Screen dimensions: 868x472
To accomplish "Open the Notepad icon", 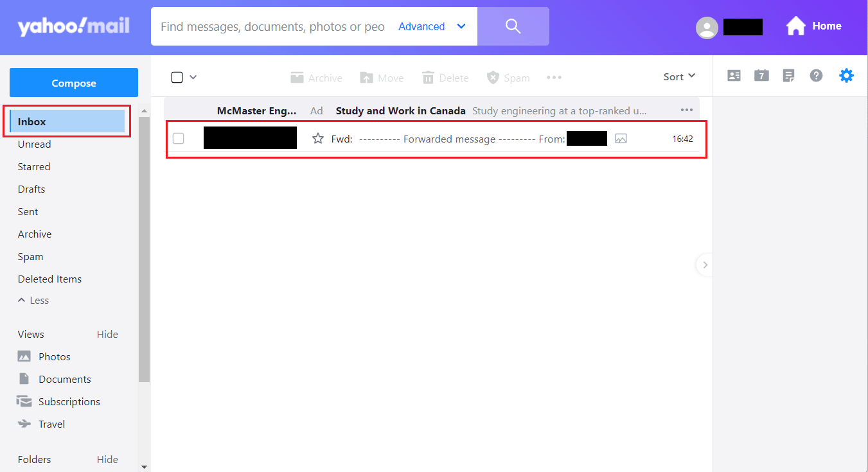I will (x=788, y=75).
